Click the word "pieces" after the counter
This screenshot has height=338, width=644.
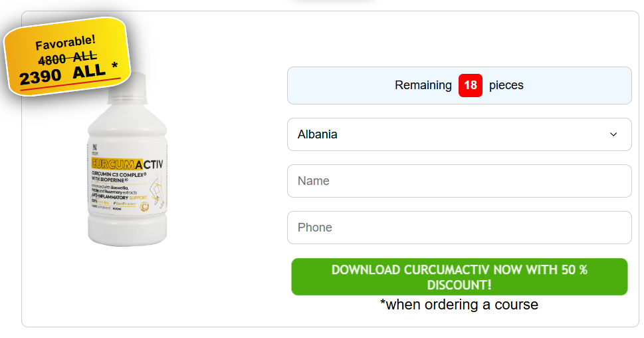click(x=506, y=85)
